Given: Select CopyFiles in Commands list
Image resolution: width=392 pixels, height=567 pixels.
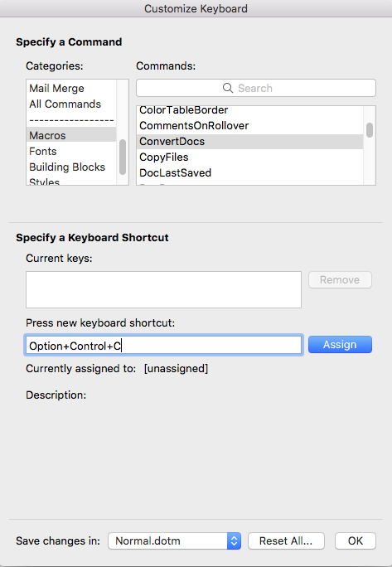Looking at the screenshot, I should (250, 157).
